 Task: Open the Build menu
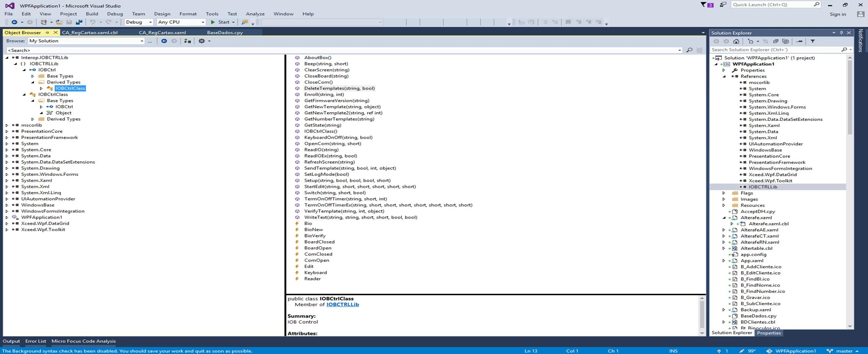[x=92, y=14]
